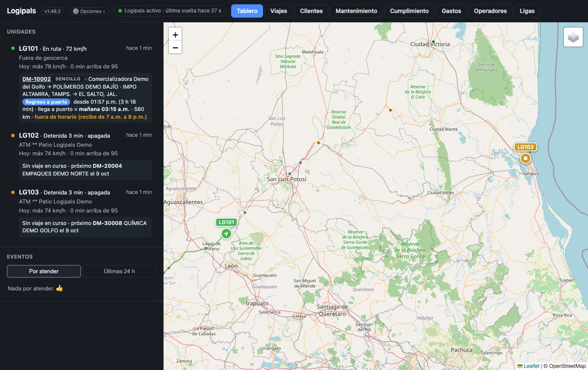
Task: Click the next trip DM-30008 text
Action: click(x=107, y=223)
